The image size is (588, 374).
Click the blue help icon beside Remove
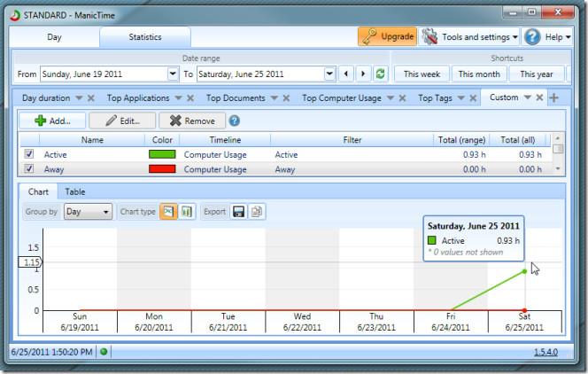coord(234,121)
